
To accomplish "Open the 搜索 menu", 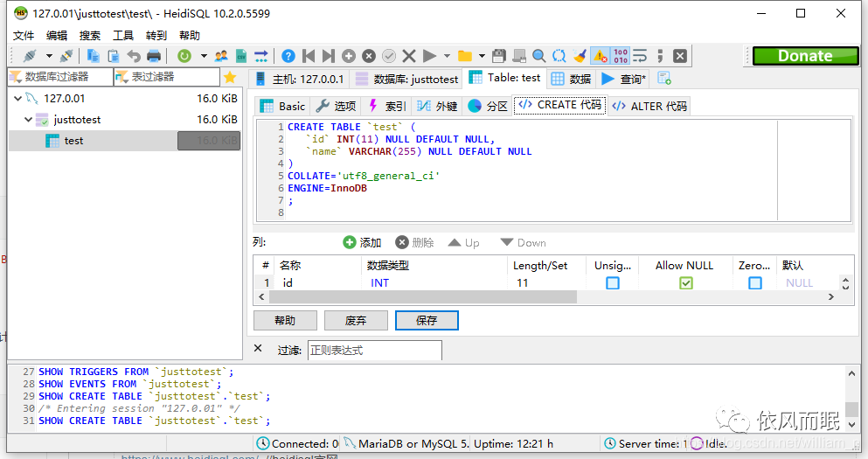I will click(90, 36).
